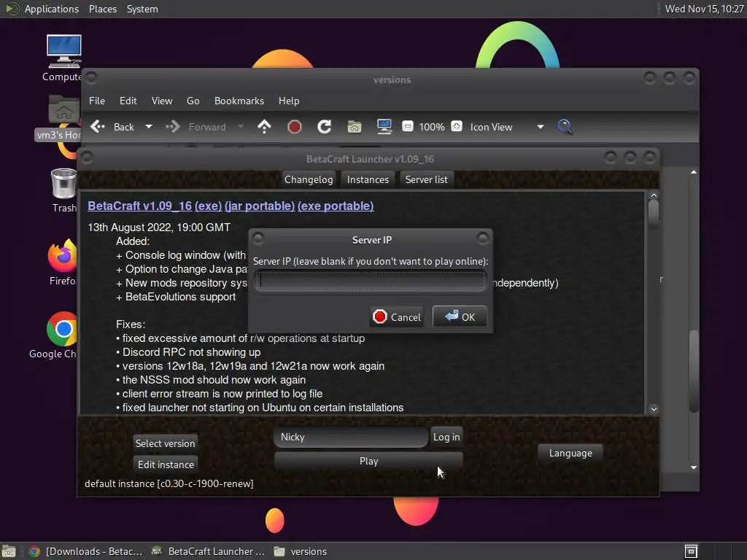The image size is (747, 560).
Task: Click show desktop icon in bottom panel
Action: 9,551
